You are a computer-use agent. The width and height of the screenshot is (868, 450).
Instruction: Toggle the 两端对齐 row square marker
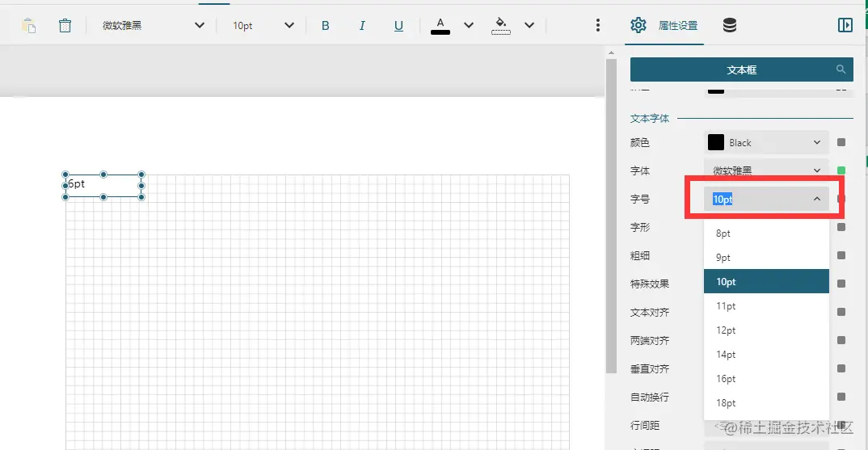(x=841, y=340)
